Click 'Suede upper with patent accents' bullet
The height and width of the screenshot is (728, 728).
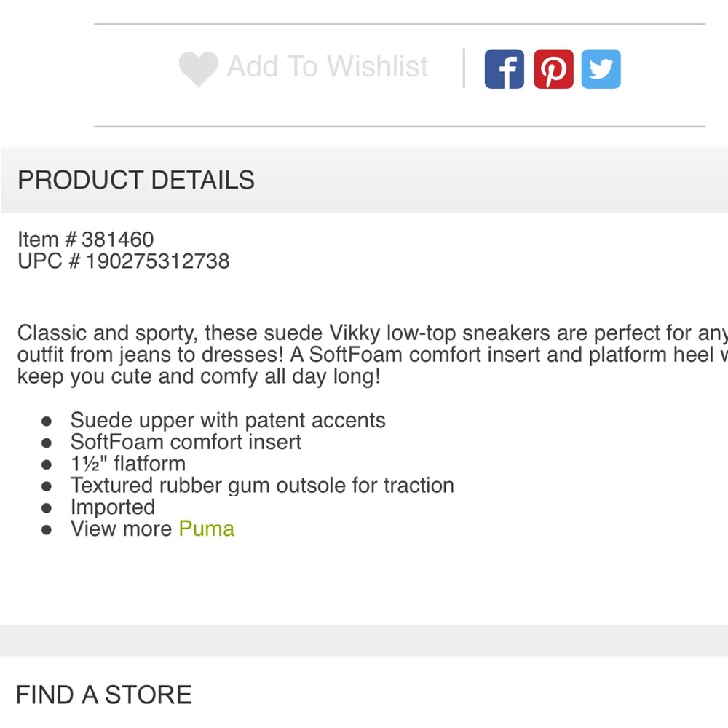pyautogui.click(x=228, y=420)
